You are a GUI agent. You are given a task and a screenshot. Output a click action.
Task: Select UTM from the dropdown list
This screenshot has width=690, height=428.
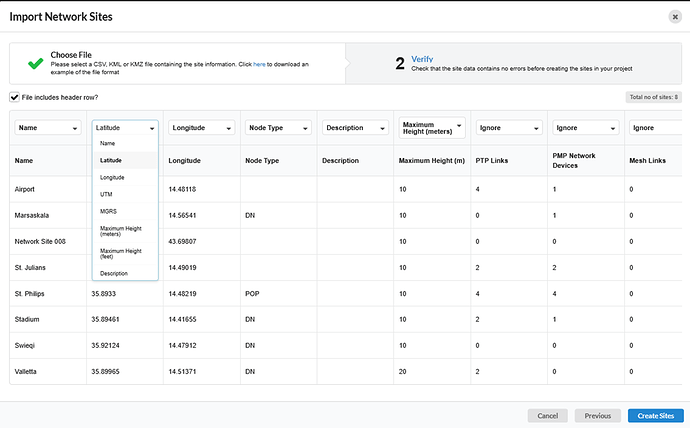pos(107,194)
